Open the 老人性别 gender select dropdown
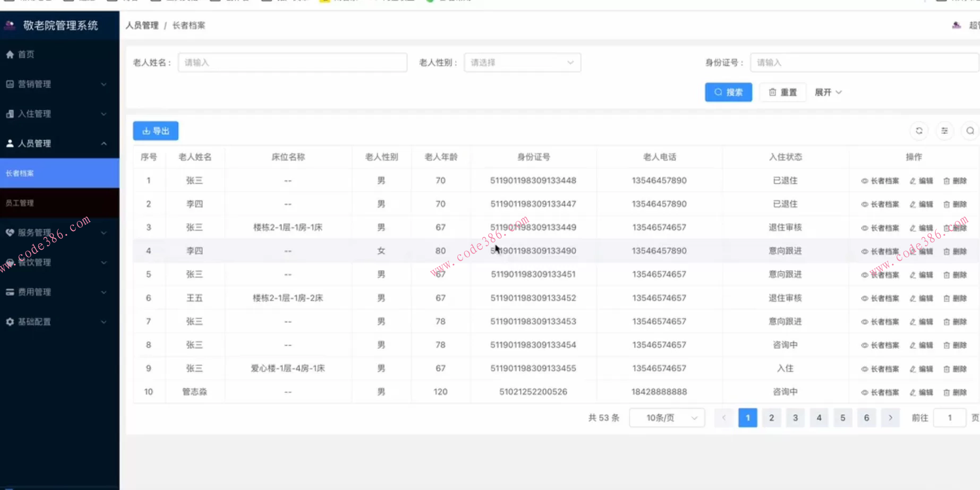Image resolution: width=980 pixels, height=490 pixels. [x=522, y=62]
